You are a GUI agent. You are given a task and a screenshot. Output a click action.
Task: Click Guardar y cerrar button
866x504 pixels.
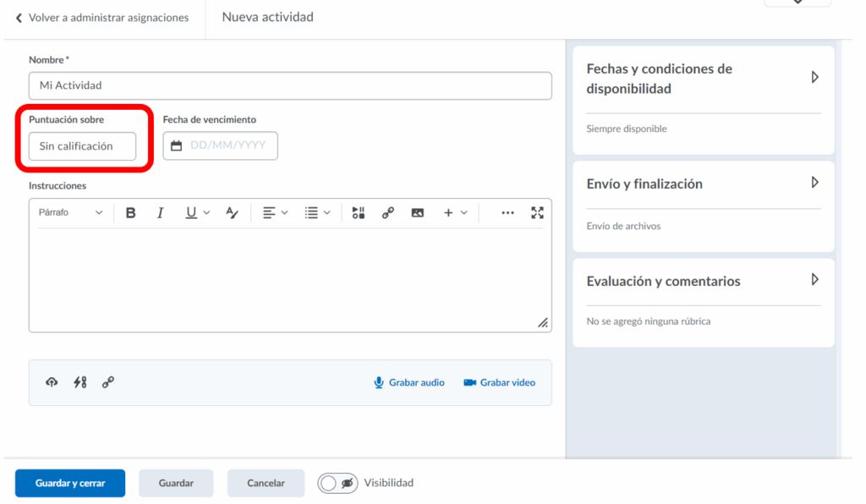(x=70, y=483)
